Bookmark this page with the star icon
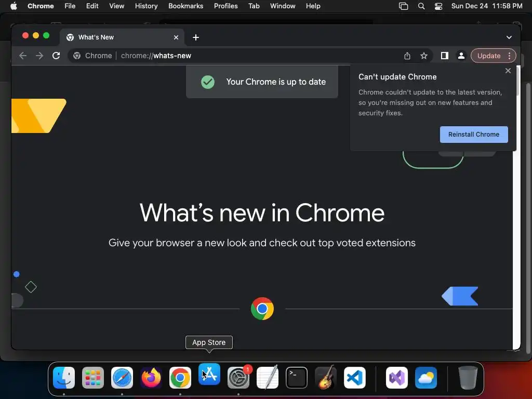This screenshot has width=532, height=399. 424,56
